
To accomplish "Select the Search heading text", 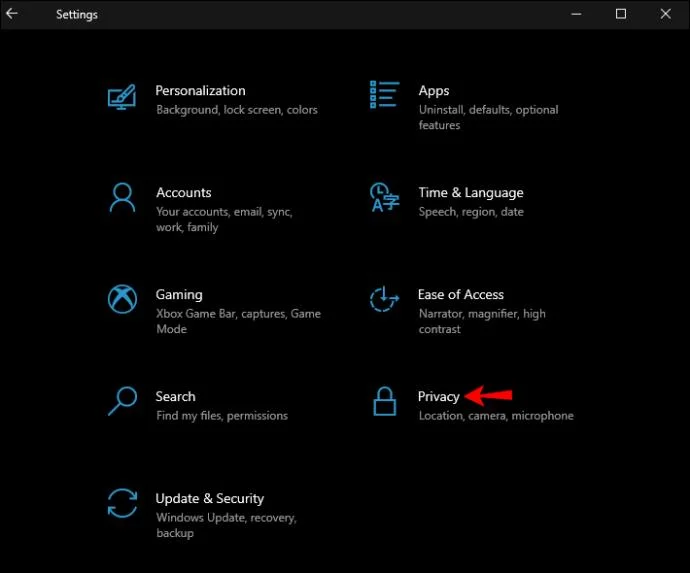I will 175,397.
